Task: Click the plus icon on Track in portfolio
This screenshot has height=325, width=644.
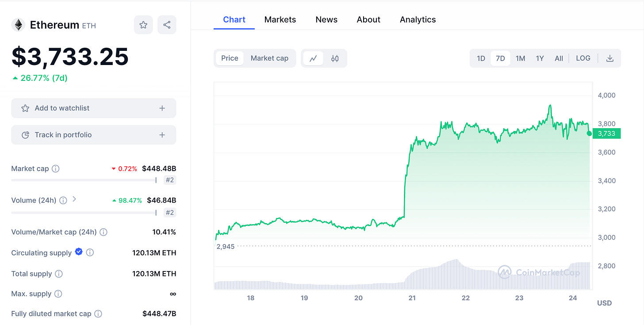Action: coord(162,135)
